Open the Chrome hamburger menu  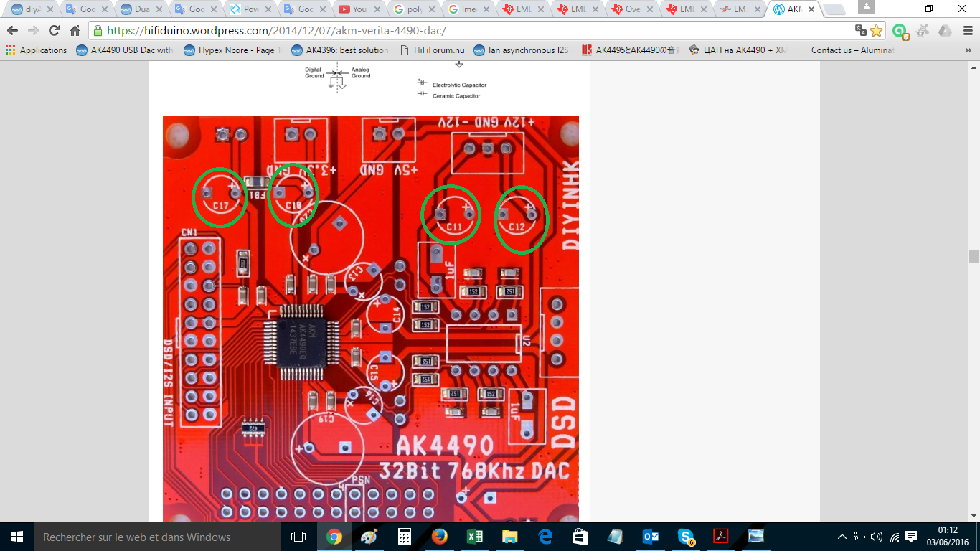click(966, 31)
